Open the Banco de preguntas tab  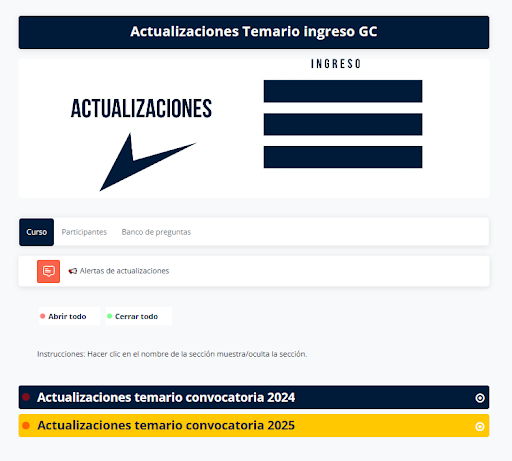156,232
